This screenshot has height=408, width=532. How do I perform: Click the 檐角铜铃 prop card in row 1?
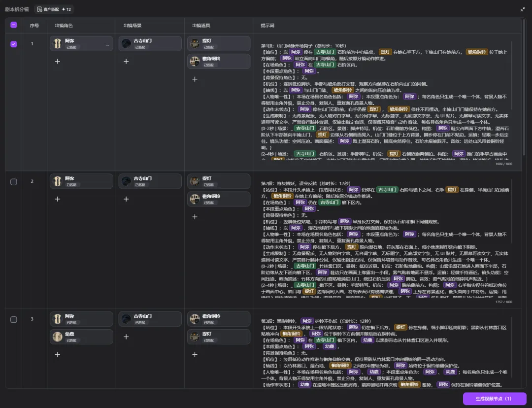coord(219,62)
